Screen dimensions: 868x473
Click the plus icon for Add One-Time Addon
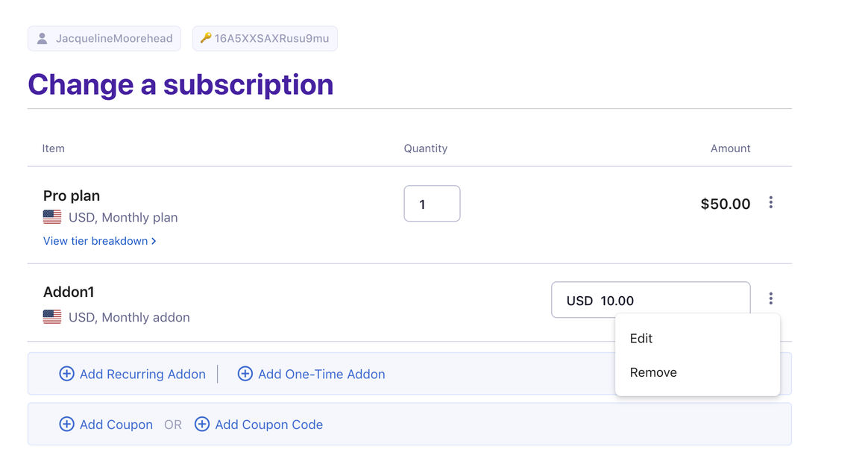coord(245,374)
